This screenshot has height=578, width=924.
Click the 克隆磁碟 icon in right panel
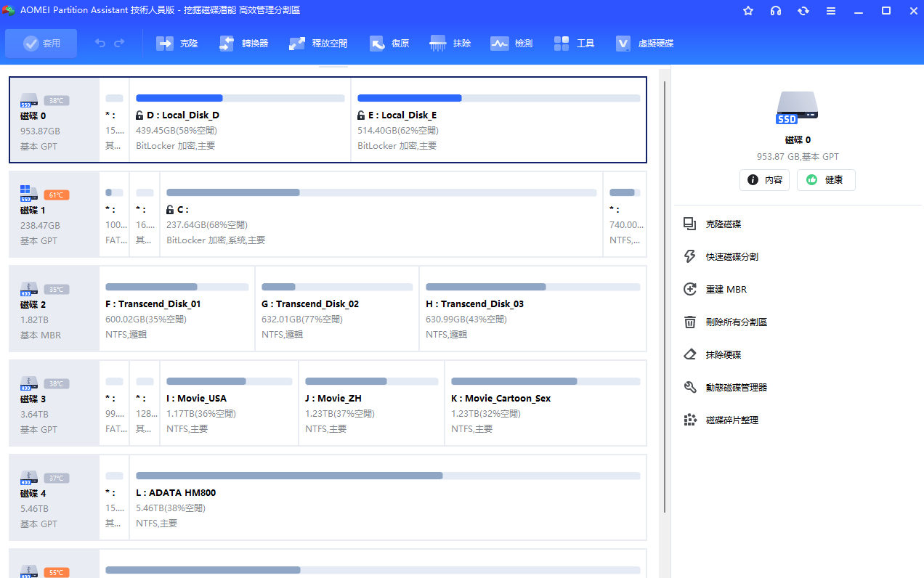pos(690,224)
